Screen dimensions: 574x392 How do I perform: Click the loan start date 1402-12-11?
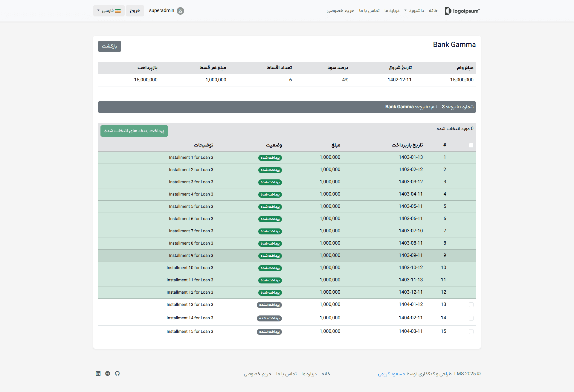(x=399, y=80)
